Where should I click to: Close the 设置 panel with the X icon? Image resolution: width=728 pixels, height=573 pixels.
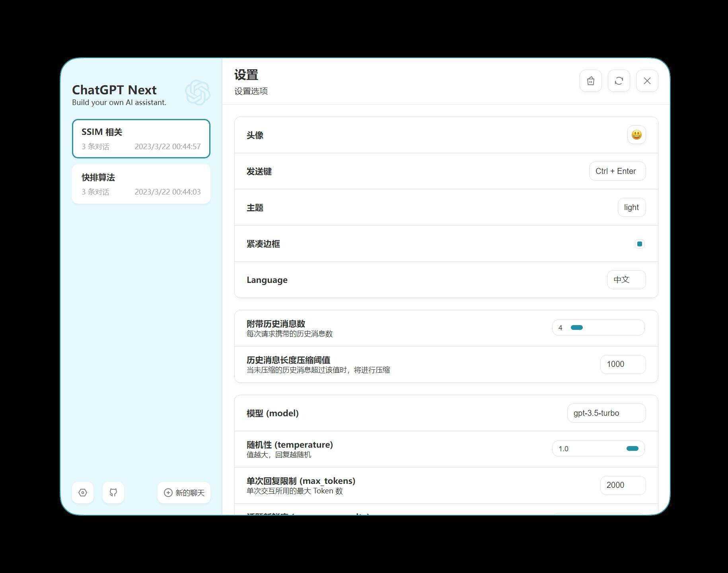[647, 81]
